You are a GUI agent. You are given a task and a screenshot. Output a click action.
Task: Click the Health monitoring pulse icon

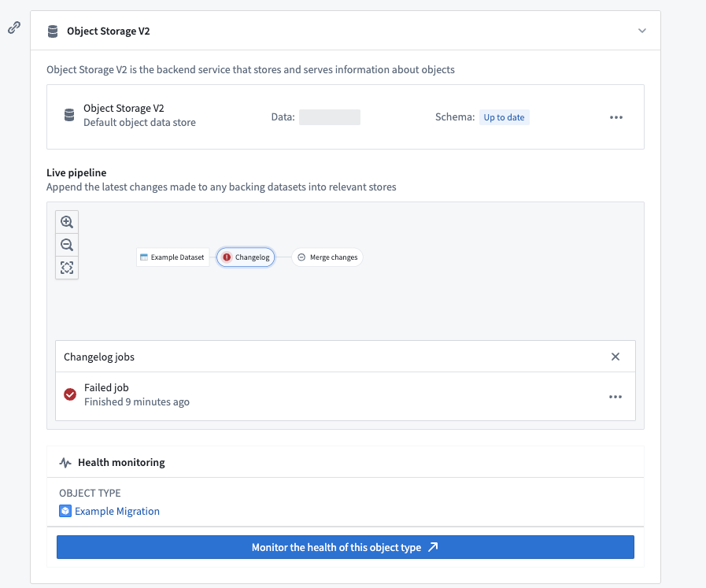(65, 462)
